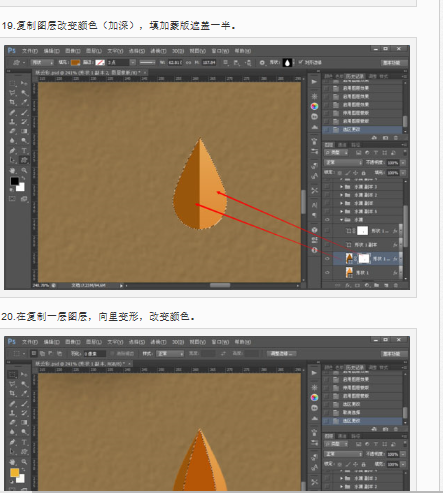Select Path Selection tool in upper Photoshop window
This screenshot has width=443, height=493.
[x=13, y=160]
